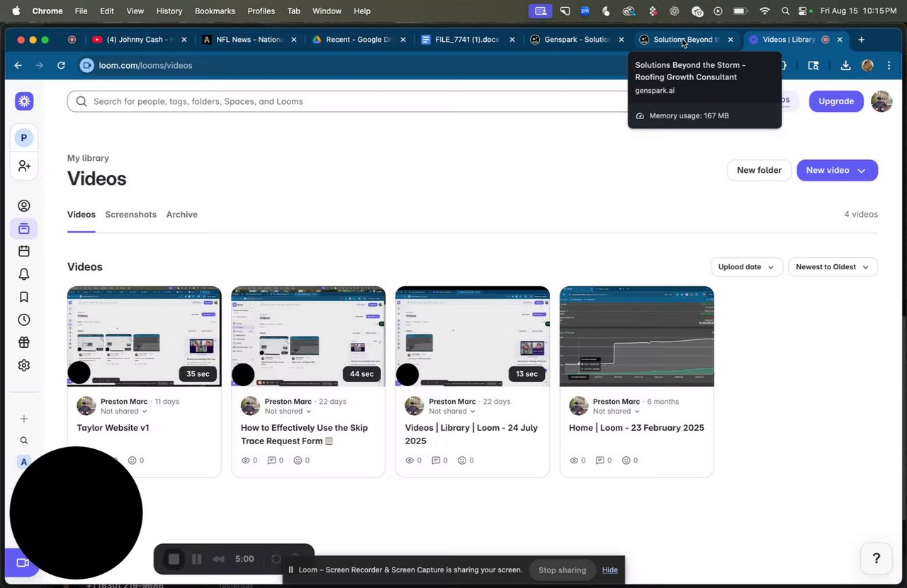Open the Home Loom 23 February thumbnail
This screenshot has width=907, height=588.
click(637, 337)
